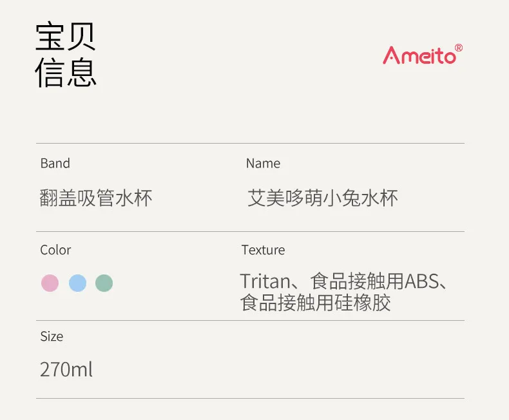The height and width of the screenshot is (420, 509).
Task: Click the ABS material word
Action: click(x=422, y=281)
